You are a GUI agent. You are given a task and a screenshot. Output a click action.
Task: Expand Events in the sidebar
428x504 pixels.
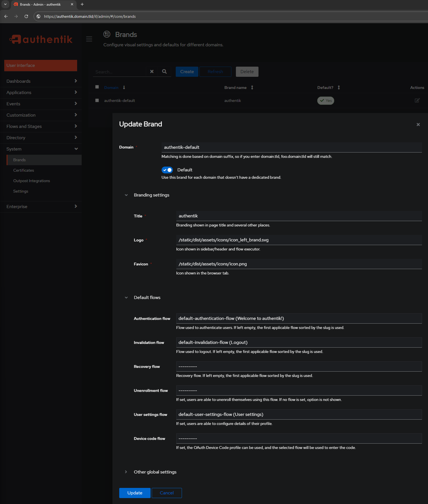click(41, 104)
